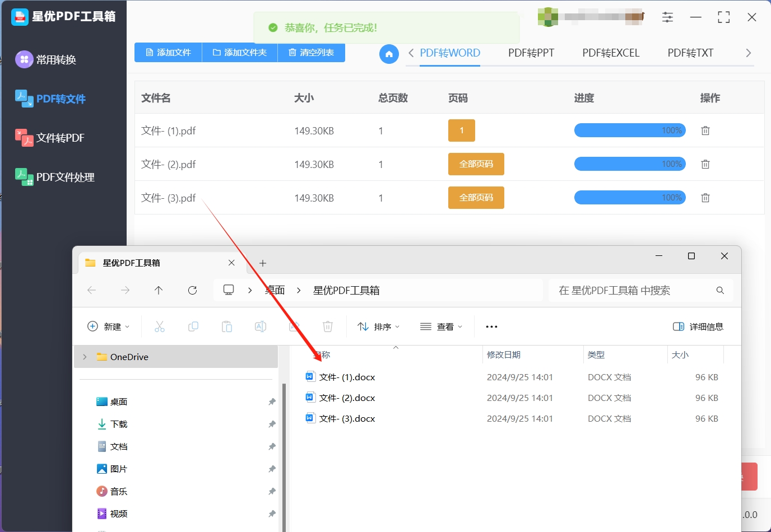This screenshot has width=771, height=532.
Task: Go up one folder in Explorer
Action: tap(159, 290)
